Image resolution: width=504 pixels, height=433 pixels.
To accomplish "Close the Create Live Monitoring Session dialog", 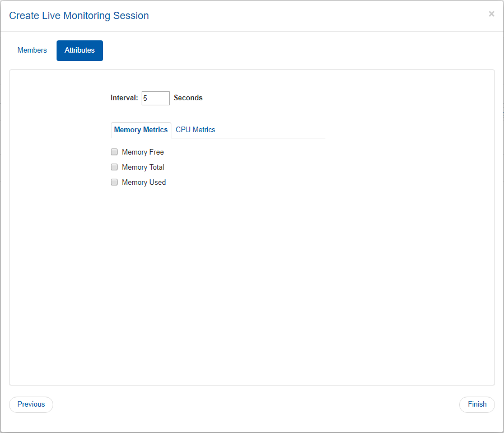I will point(491,14).
